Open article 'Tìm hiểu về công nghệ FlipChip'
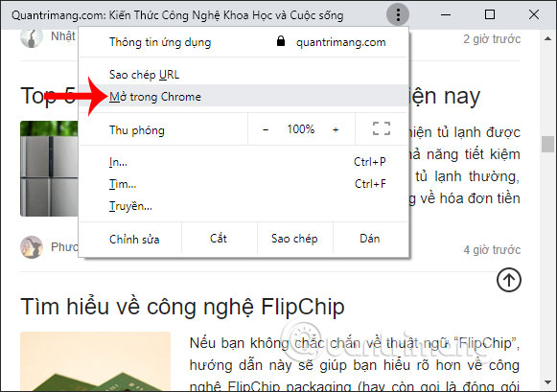Screen dimensions: 557x392 [182, 307]
